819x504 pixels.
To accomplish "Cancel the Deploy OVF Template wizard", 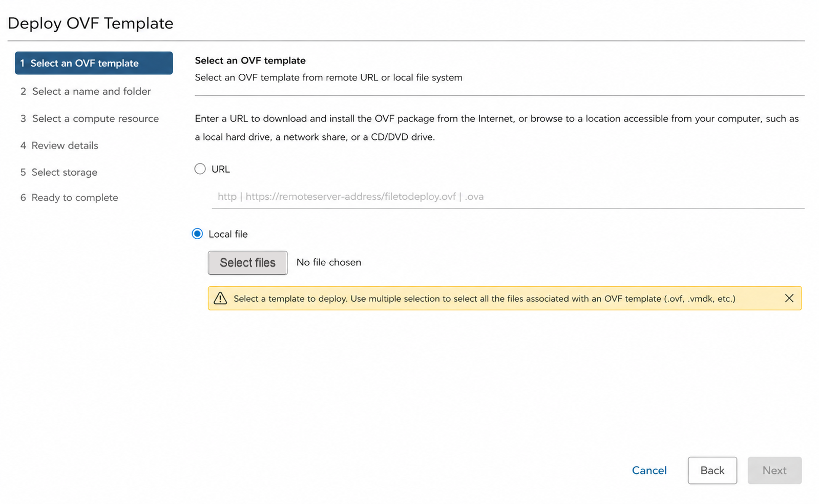I will 649,470.
